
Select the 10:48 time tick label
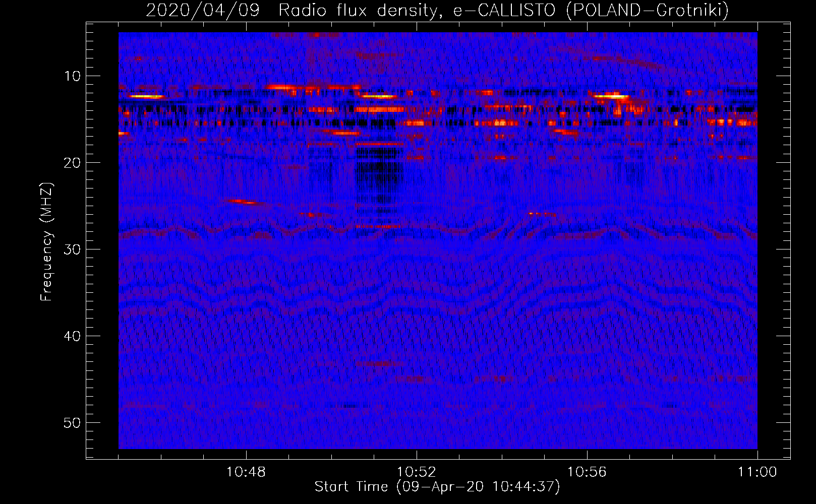(x=246, y=472)
